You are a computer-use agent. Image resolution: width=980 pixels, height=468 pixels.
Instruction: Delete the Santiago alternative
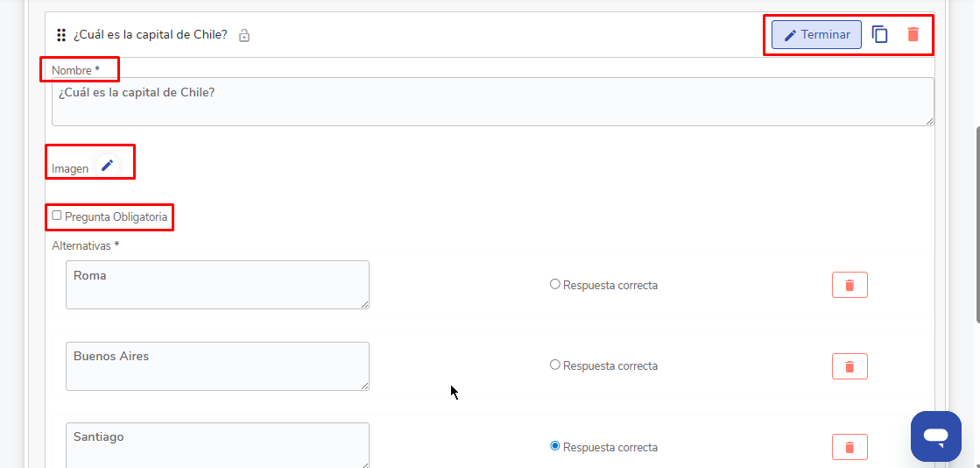coord(849,447)
